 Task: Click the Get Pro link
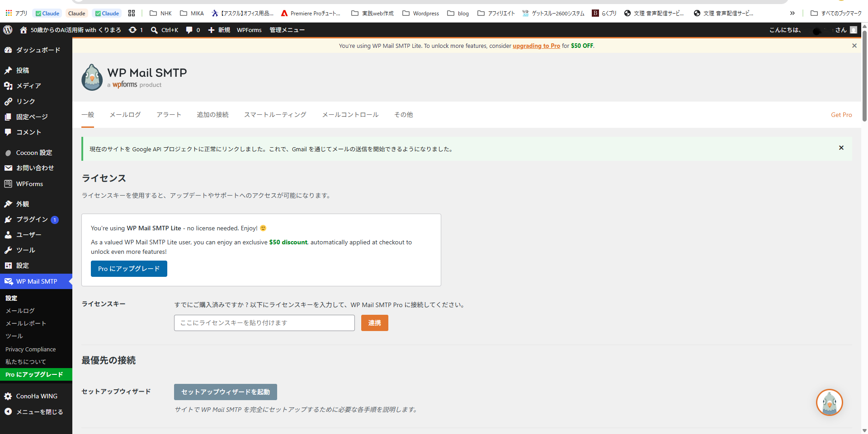click(x=841, y=115)
